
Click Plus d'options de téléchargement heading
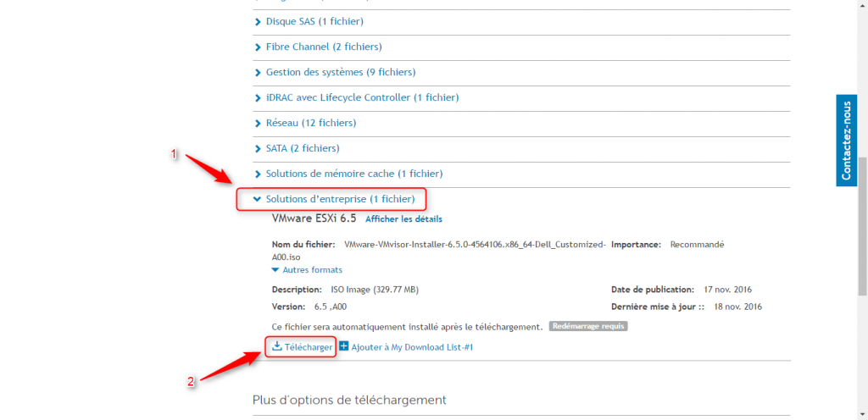coord(349,400)
